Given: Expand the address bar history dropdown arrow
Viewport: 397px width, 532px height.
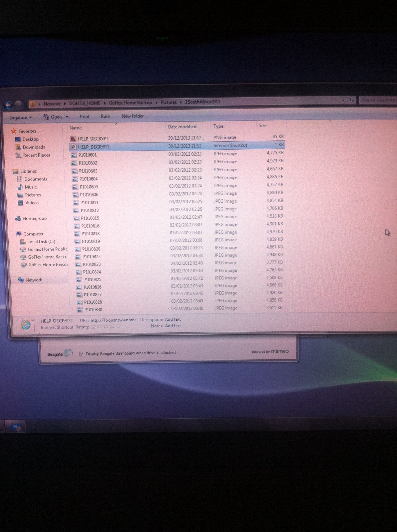Looking at the screenshot, I should pos(343,101).
